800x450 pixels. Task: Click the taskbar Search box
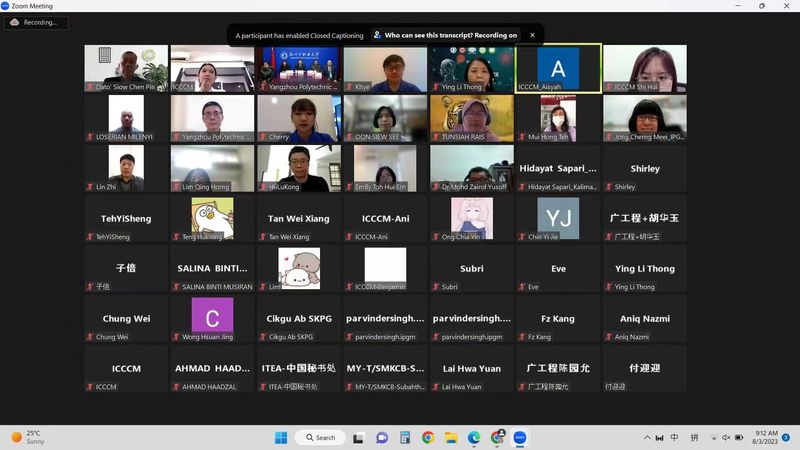pyautogui.click(x=321, y=437)
